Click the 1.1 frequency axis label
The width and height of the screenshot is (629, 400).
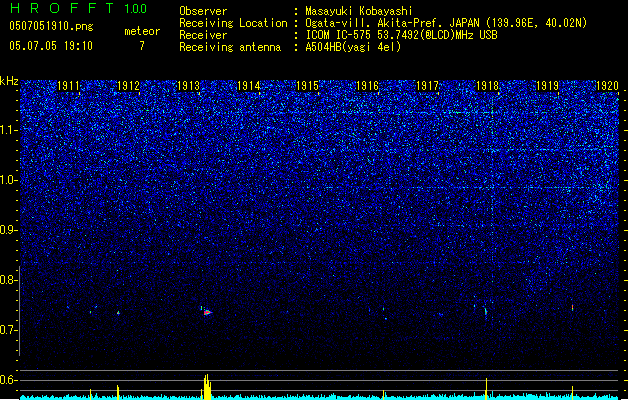[x=9, y=130]
